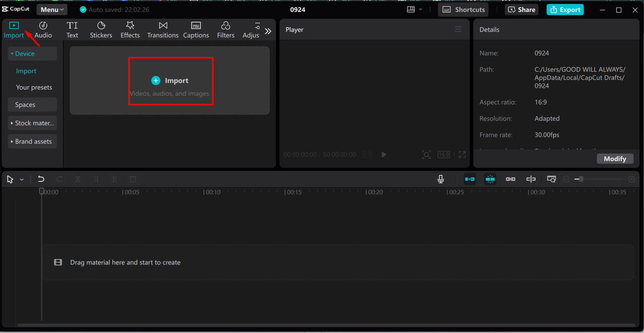Image resolution: width=644 pixels, height=333 pixels.
Task: Expand more tabs with double chevron
Action: pyautogui.click(x=268, y=31)
